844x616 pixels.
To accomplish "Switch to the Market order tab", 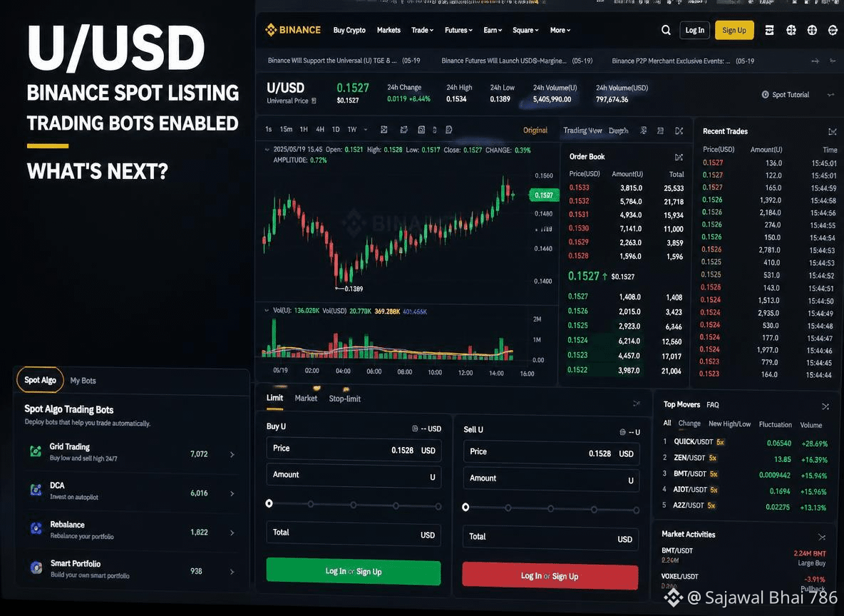I will pyautogui.click(x=306, y=398).
